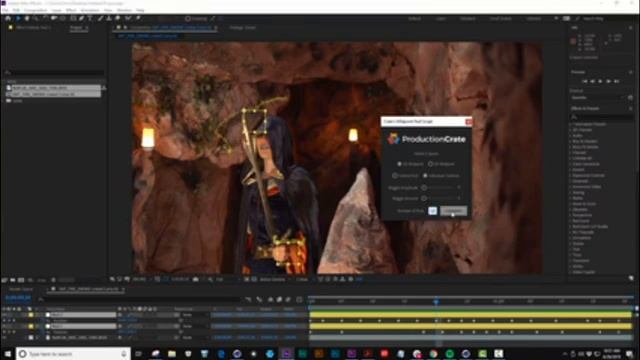The image size is (640, 360).
Task: Create a new folder in Project panel
Action: [x=13, y=280]
